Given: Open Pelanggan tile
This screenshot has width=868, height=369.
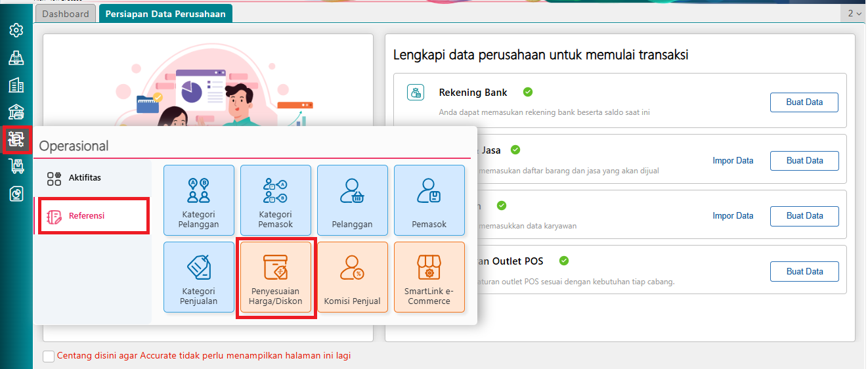Looking at the screenshot, I should coord(353,200).
